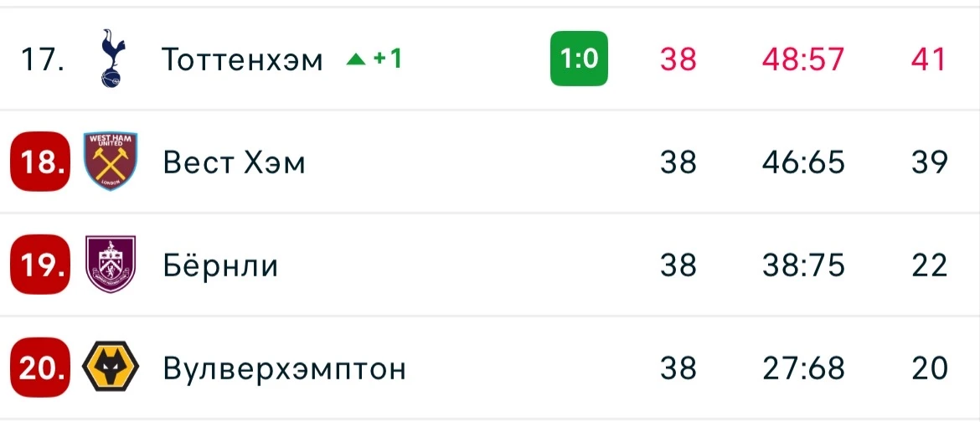Open the West Ham United crest

(111, 162)
